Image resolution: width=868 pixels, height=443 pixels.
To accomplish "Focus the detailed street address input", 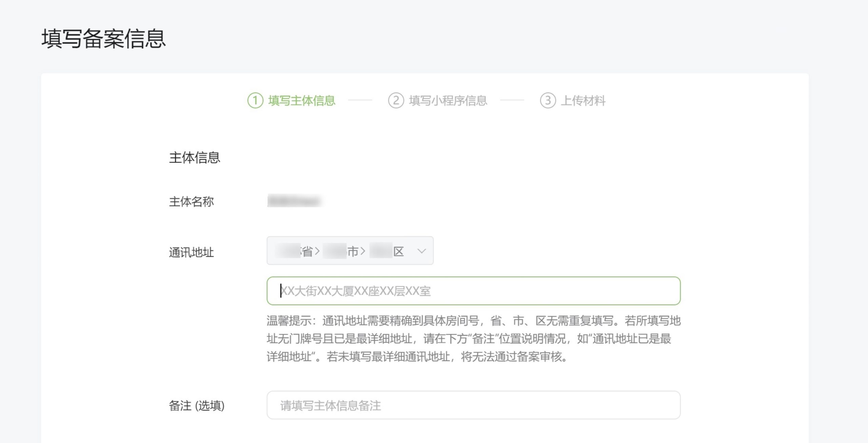I will click(473, 291).
